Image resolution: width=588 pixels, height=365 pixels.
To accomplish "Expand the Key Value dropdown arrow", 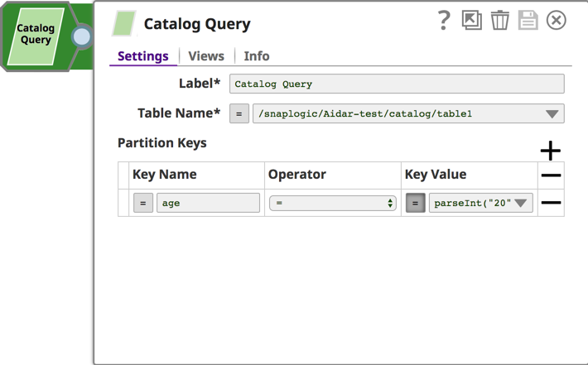I will pos(521,203).
